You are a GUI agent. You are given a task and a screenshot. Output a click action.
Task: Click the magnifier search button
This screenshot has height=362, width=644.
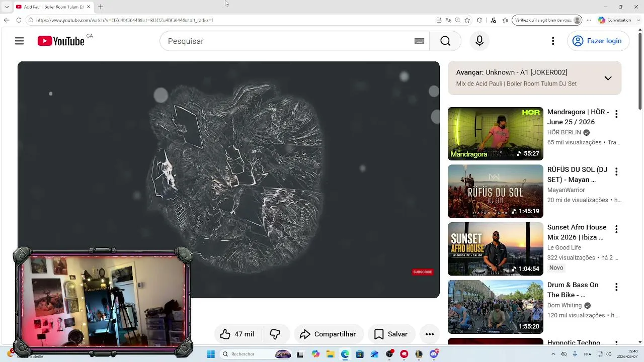[x=445, y=41]
